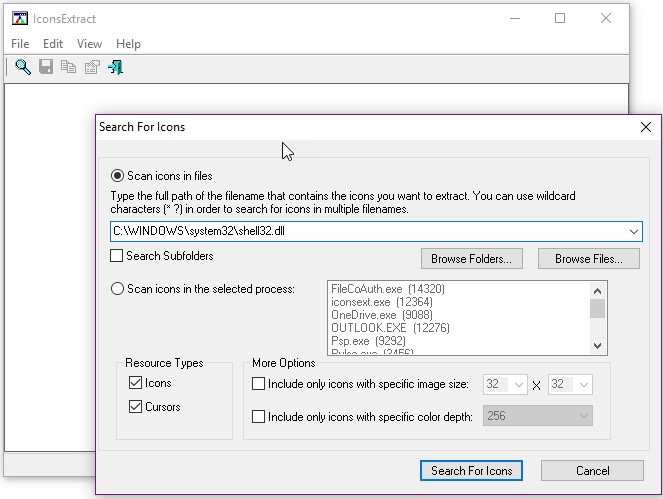663x499 pixels.
Task: Click the Copy toolbar icon
Action: tap(69, 67)
